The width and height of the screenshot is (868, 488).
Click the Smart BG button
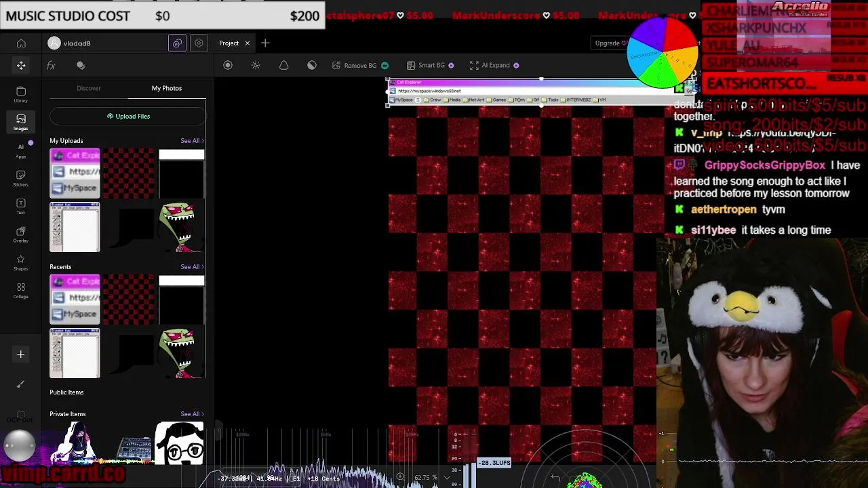coord(431,65)
